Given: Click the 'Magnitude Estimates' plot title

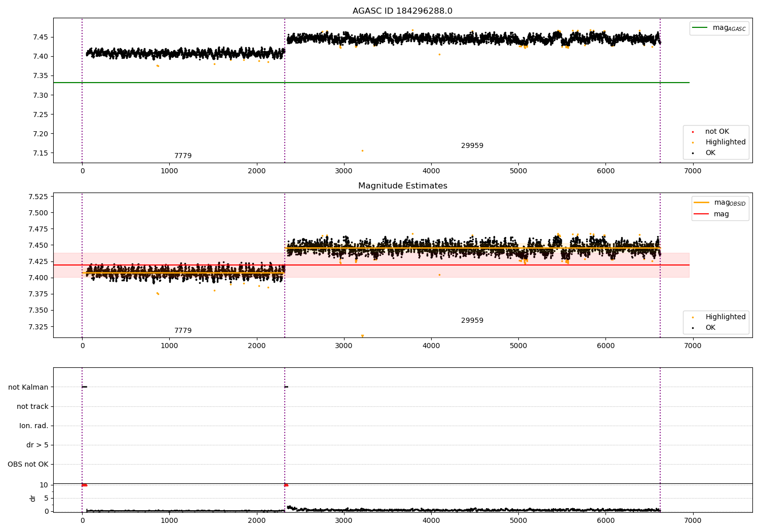Looking at the screenshot, I should 402,186.
